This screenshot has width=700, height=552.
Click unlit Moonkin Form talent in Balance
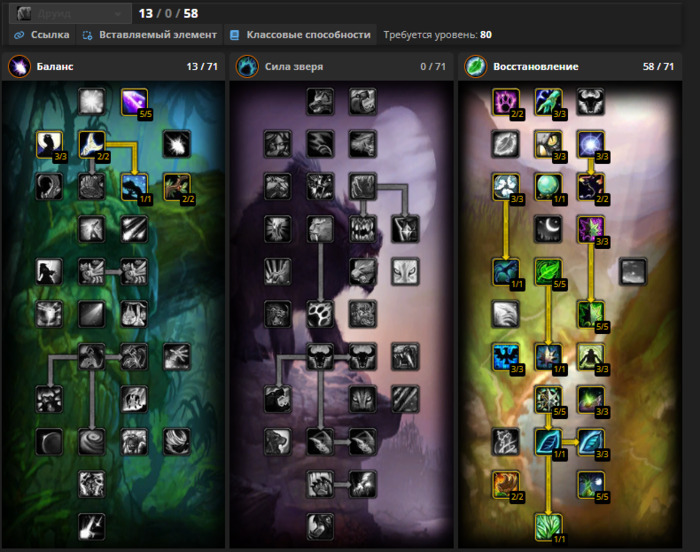pos(92,356)
